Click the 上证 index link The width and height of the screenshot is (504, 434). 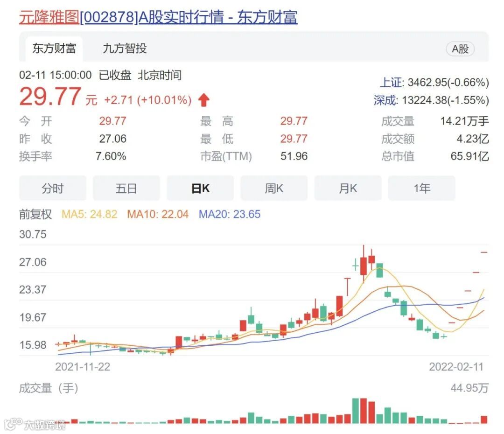[x=391, y=82]
